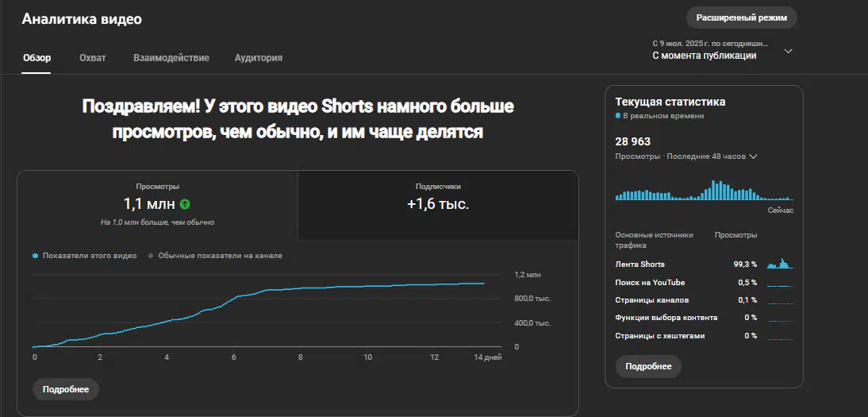
Task: Click the 400,0 тыс. axis label
Action: (532, 322)
